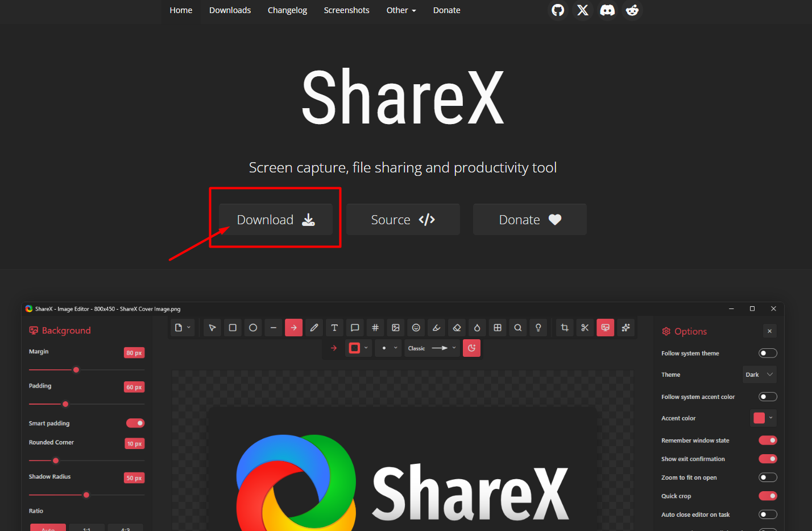Adjust the Margin slider
812x531 pixels.
point(86,370)
